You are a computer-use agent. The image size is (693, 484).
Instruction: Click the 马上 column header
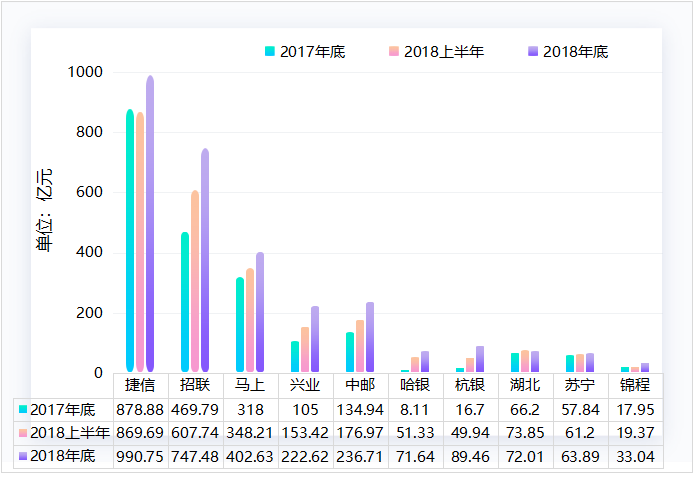click(x=251, y=385)
